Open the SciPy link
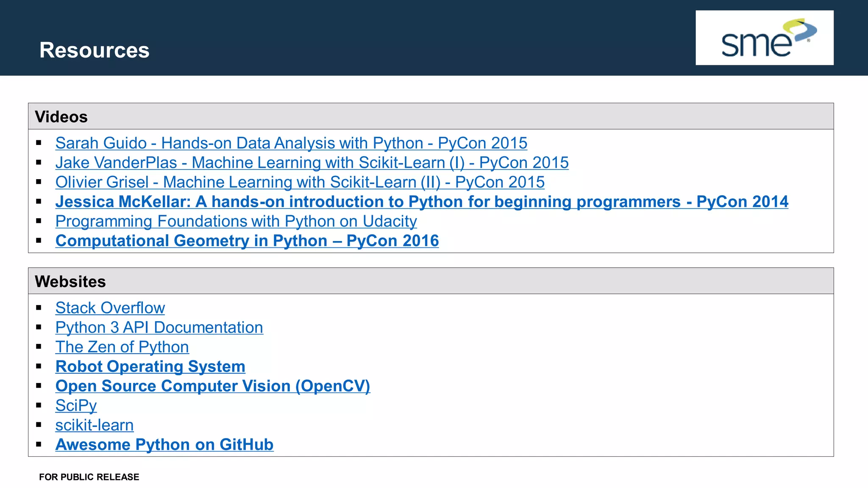This screenshot has height=488, width=868. (76, 405)
